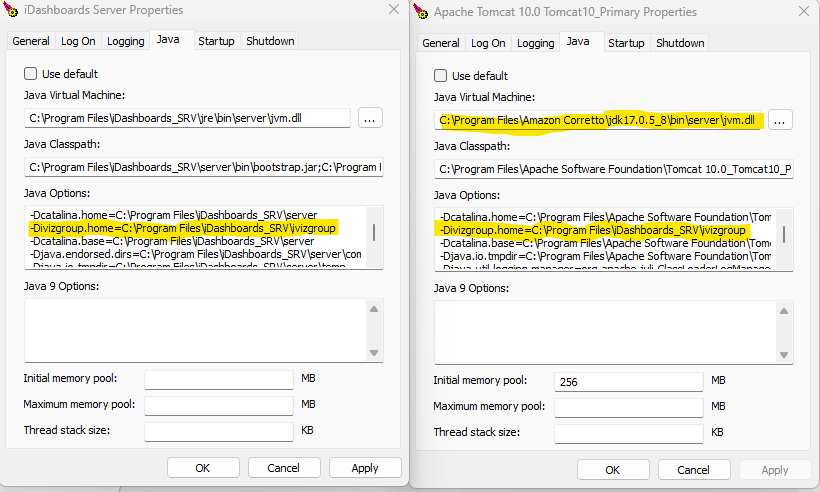Select -Divizgroup.home line in Tomcat Java Options
The width and height of the screenshot is (820, 492).
[593, 230]
